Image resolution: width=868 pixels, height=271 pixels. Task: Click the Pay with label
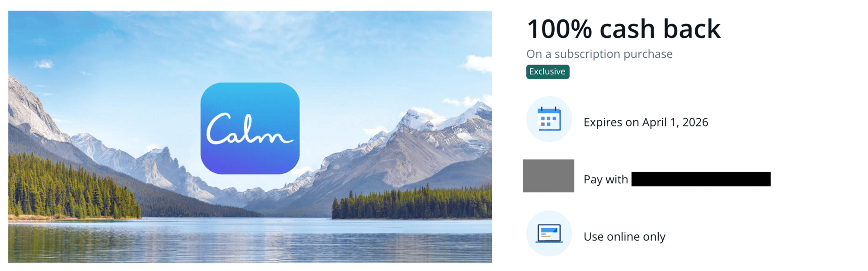605,179
